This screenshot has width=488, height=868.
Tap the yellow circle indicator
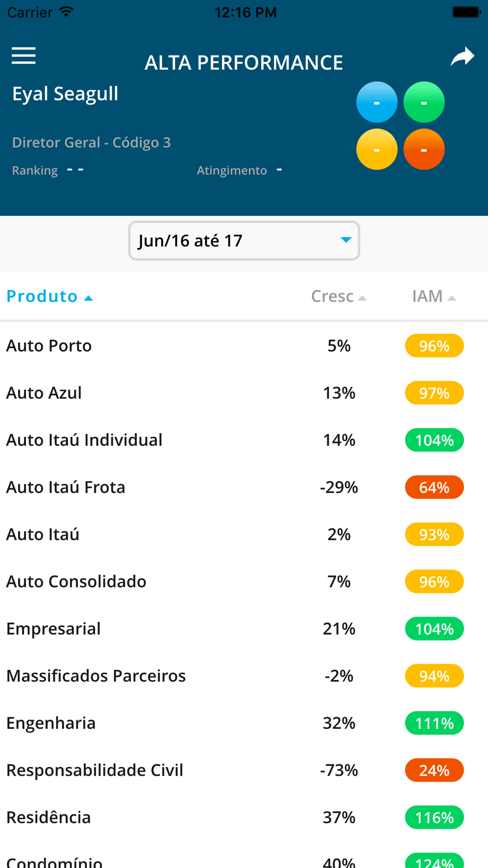pyautogui.click(x=377, y=149)
